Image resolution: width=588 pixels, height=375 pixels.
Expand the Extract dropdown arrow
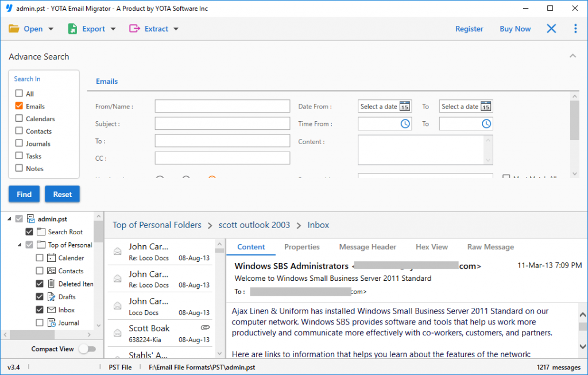click(176, 29)
